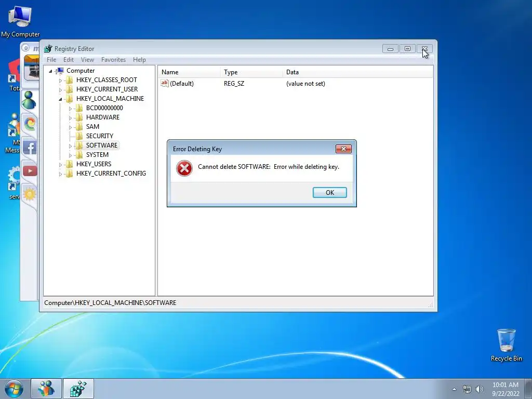Click the red error icon in the dialog
532x399 pixels.
184,168
